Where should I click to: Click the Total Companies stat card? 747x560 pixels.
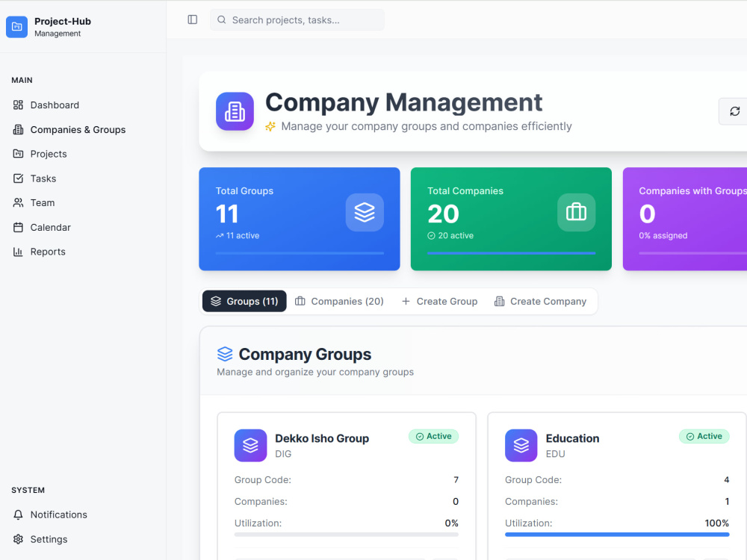[x=511, y=219]
